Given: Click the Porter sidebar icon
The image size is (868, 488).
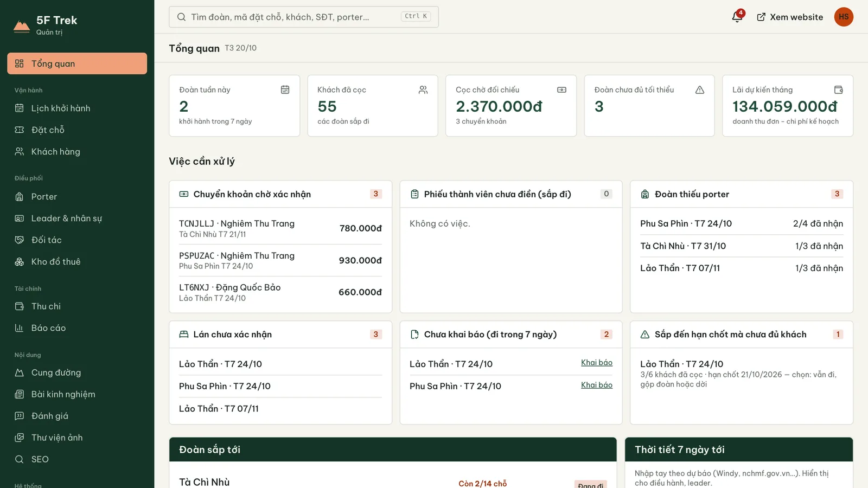Looking at the screenshot, I should click(x=20, y=197).
